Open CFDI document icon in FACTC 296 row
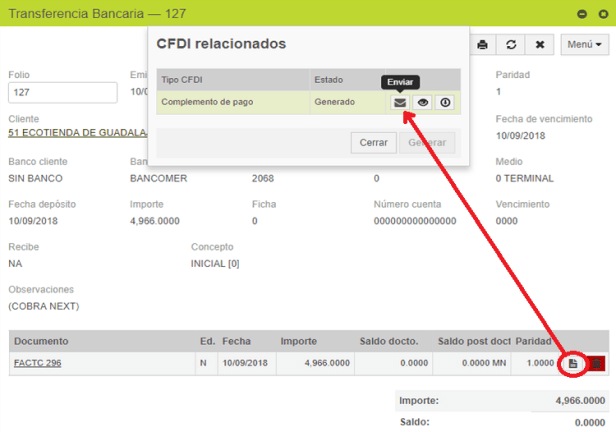This screenshot has height=432, width=616. 573,363
